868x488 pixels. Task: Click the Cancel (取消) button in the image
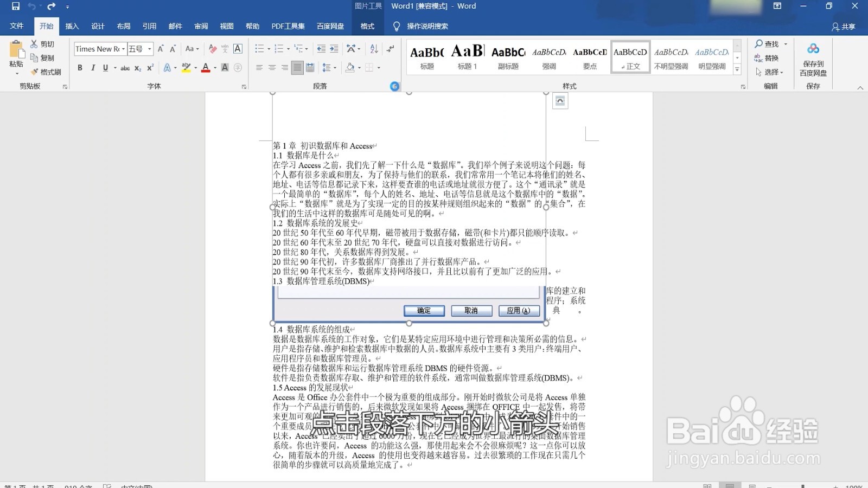(x=471, y=311)
